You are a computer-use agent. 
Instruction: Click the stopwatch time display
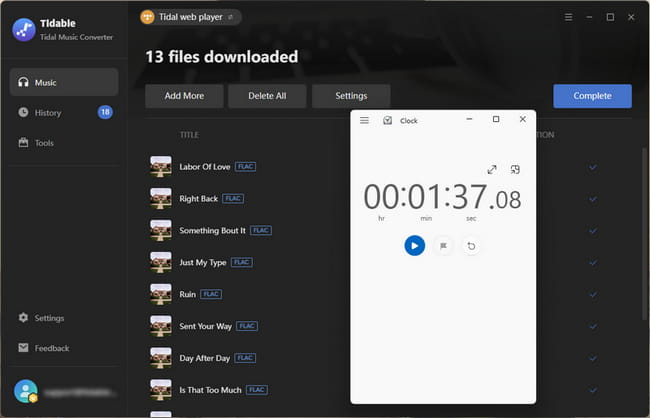point(442,197)
